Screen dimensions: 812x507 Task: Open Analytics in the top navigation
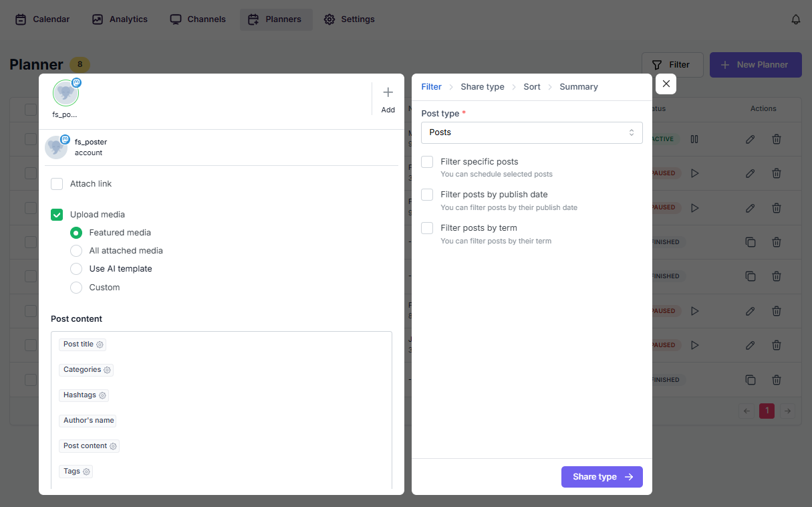[120, 19]
